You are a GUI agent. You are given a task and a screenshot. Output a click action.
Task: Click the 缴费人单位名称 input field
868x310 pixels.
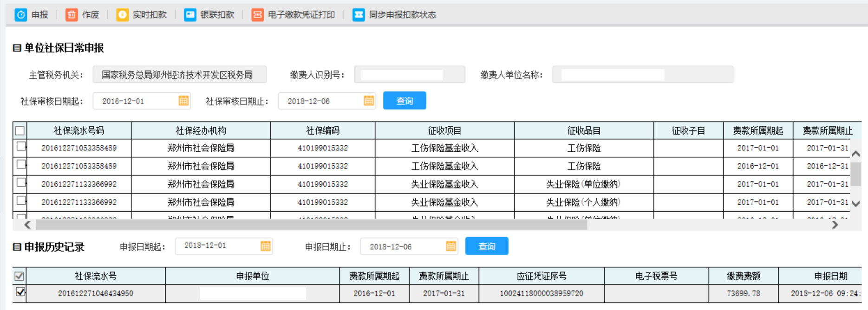coord(643,74)
